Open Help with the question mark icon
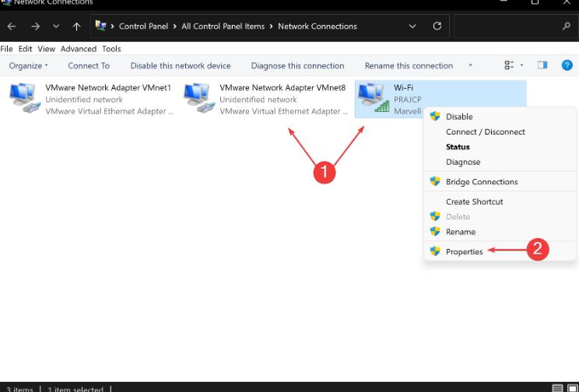This screenshot has width=579, height=392. 567,65
